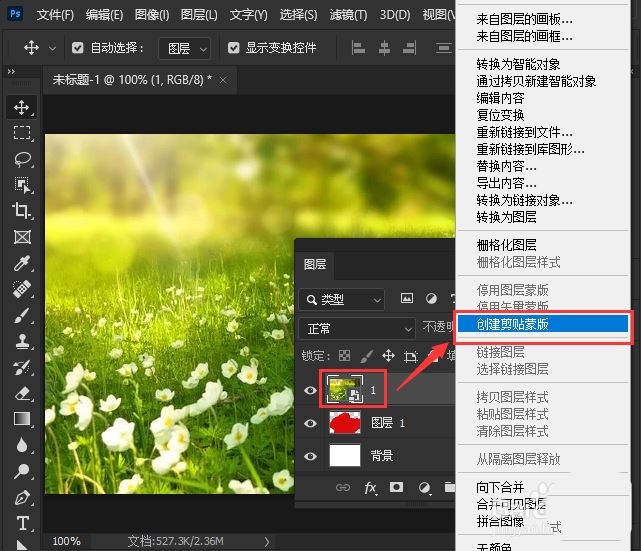Viewport: 641px width, 551px height.
Task: Open the 正常 blend mode dropdown
Action: 357,329
